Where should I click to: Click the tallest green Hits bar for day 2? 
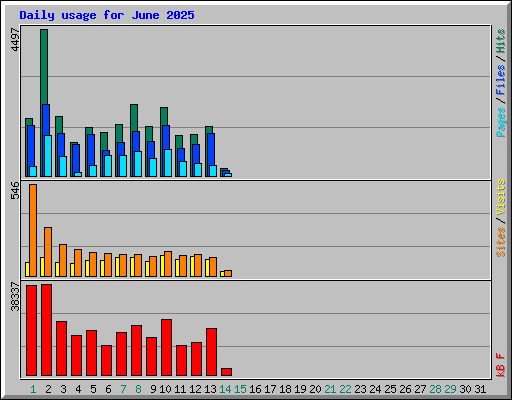click(x=44, y=67)
